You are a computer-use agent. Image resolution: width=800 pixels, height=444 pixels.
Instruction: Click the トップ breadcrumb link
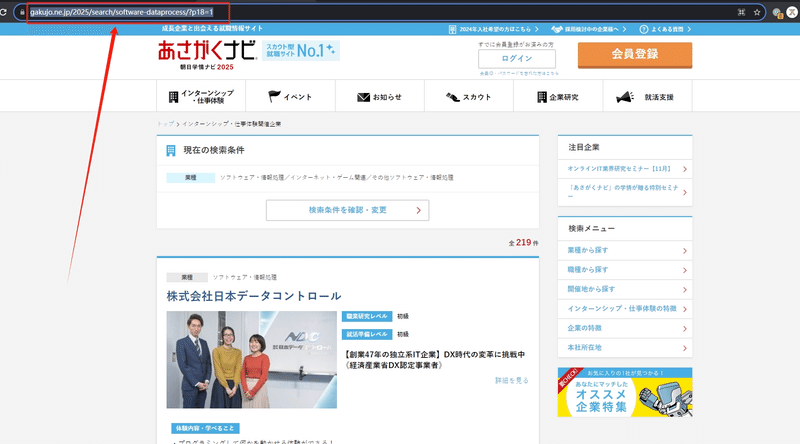[x=165, y=124]
